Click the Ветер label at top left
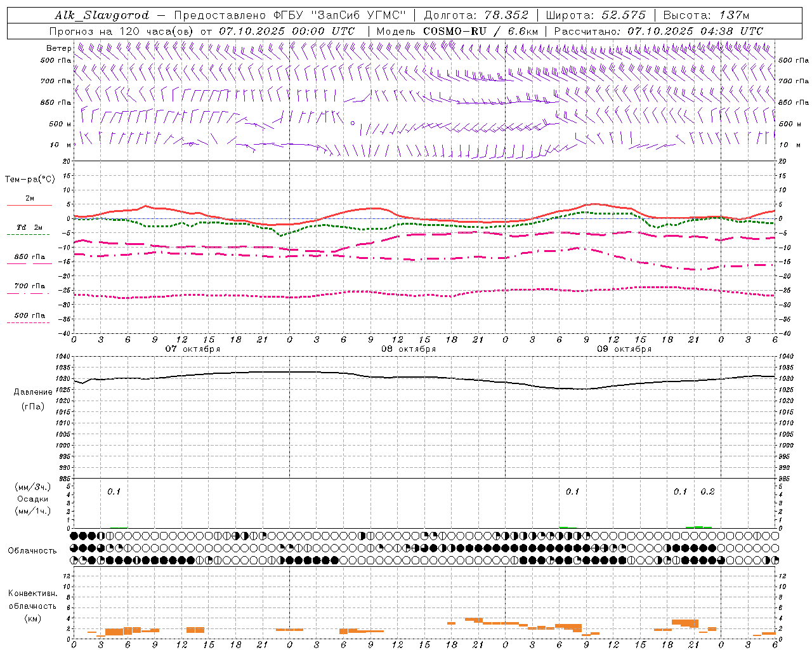812x650 pixels. click(x=58, y=48)
